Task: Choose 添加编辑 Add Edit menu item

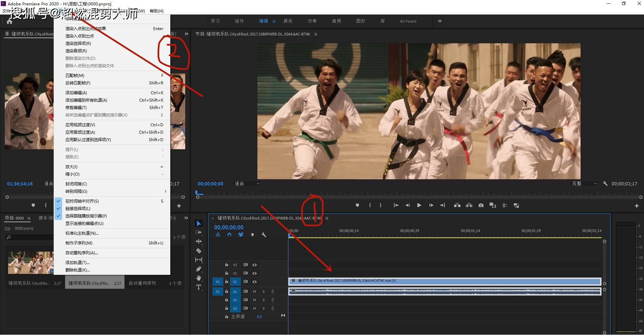Action: [x=112, y=93]
